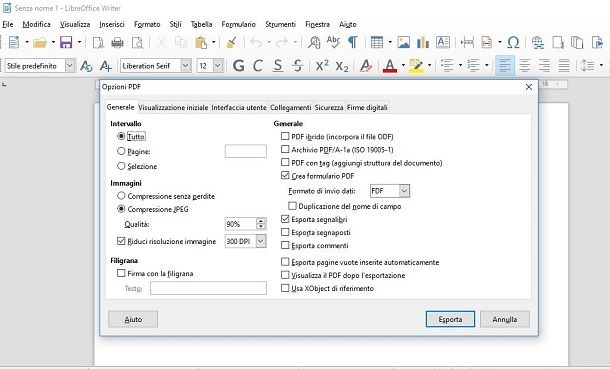610x369 pixels.
Task: Toggle Riduci risoluzione immagine checkbox
Action: (121, 241)
